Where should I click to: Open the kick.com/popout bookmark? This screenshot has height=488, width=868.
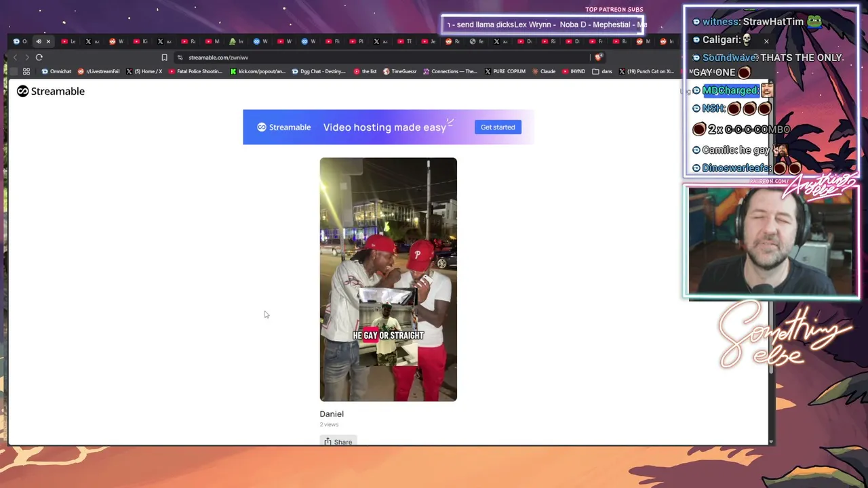[258, 71]
